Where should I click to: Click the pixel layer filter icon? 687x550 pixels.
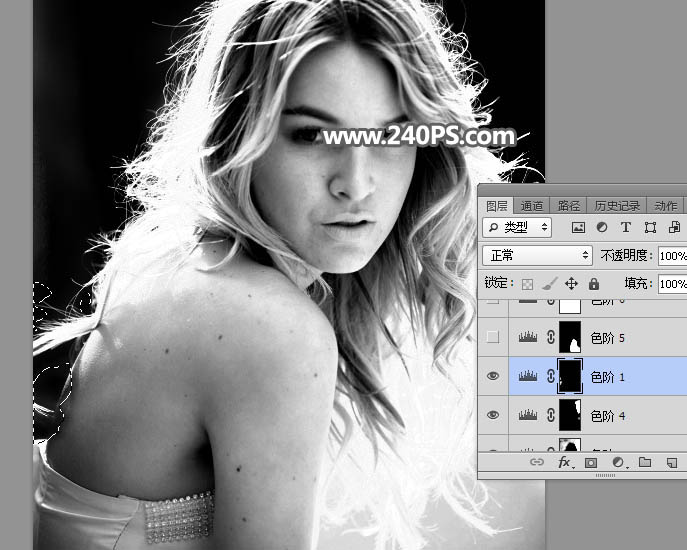coord(578,228)
